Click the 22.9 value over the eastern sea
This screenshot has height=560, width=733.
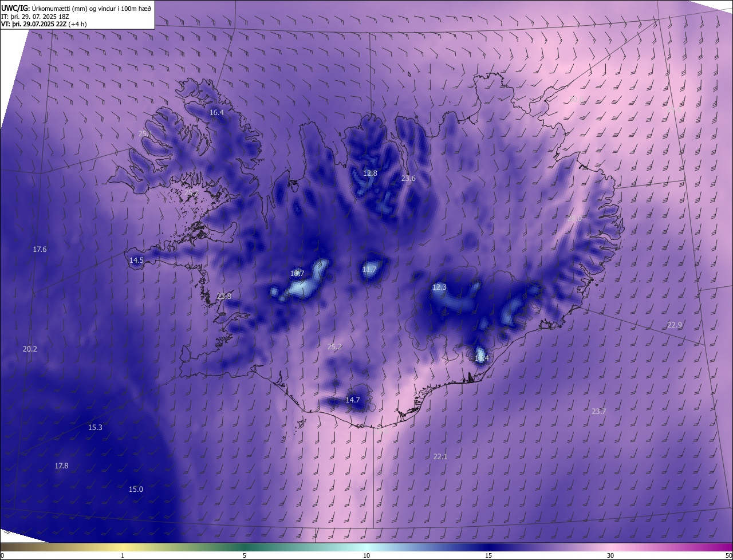tap(675, 325)
